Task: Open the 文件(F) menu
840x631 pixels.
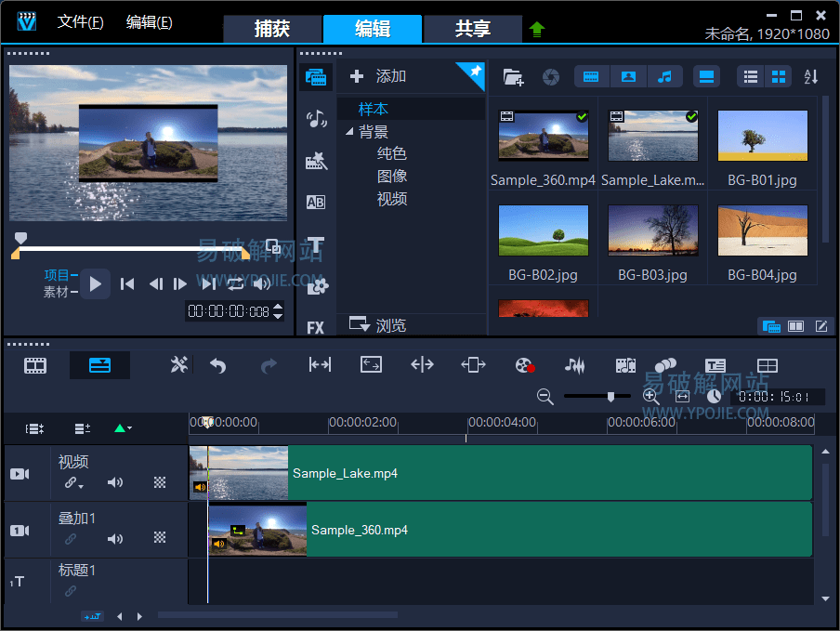Action: click(80, 21)
